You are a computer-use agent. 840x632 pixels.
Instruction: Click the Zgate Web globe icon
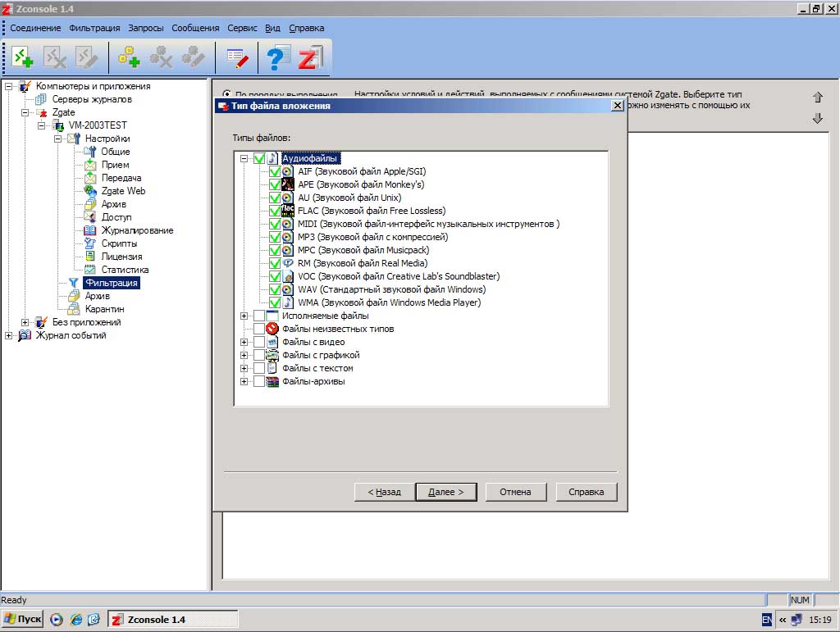[x=90, y=191]
